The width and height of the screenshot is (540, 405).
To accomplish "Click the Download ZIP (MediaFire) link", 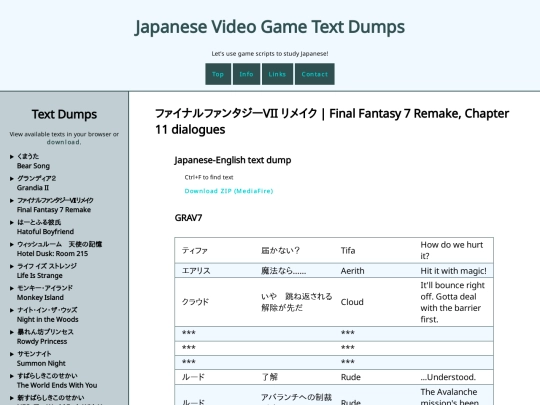I will tap(229, 191).
